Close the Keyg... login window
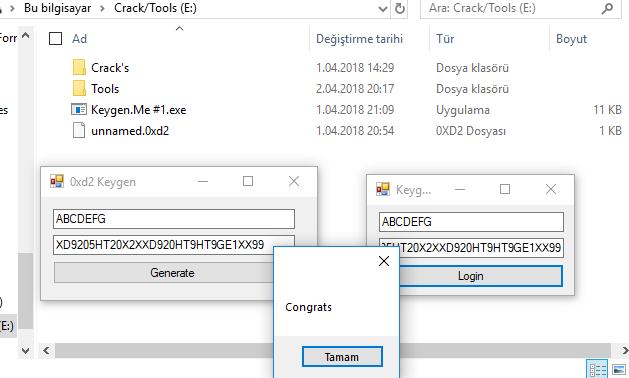The height and width of the screenshot is (378, 629). point(551,189)
